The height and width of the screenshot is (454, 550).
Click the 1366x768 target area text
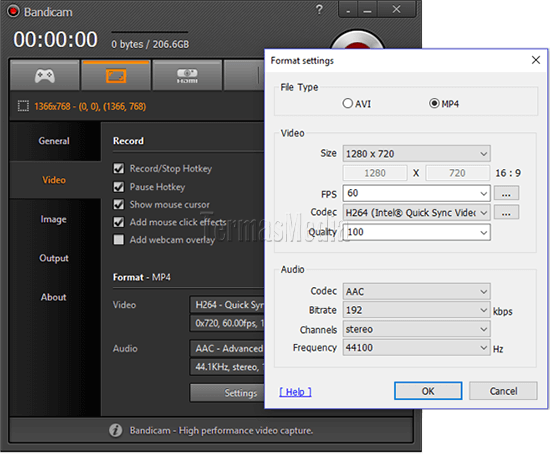point(90,106)
